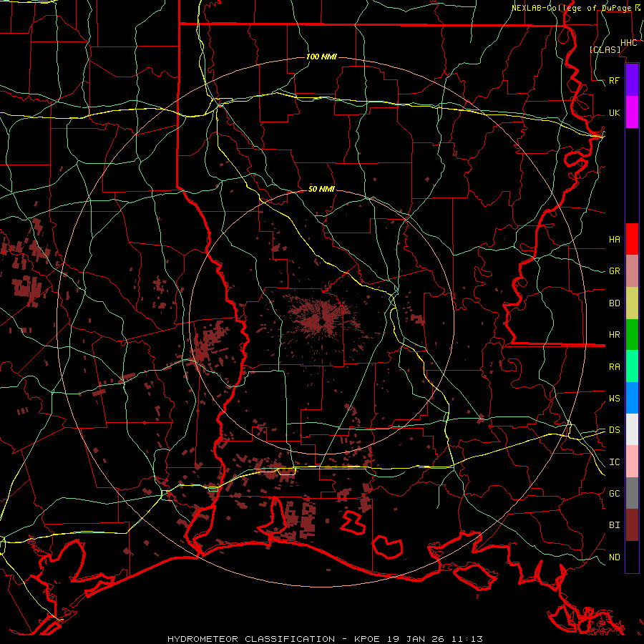This screenshot has width=644, height=644.
Task: Click the BI biological brown swatch
Action: (x=632, y=525)
